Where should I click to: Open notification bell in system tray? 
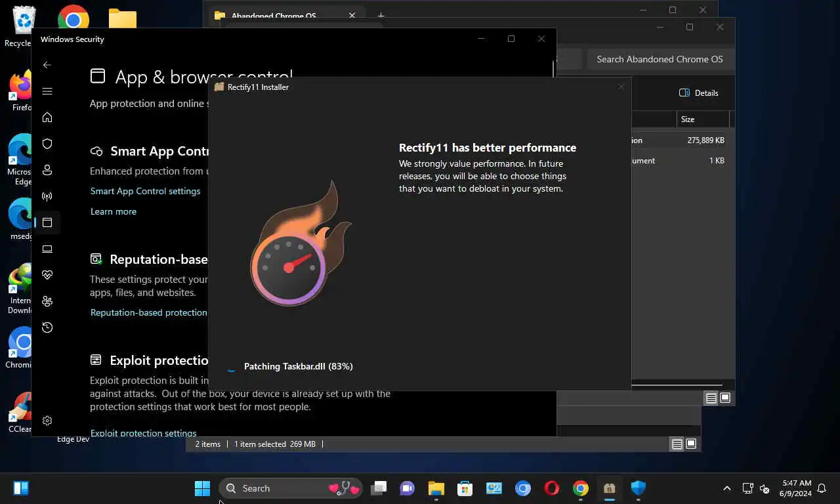[822, 488]
